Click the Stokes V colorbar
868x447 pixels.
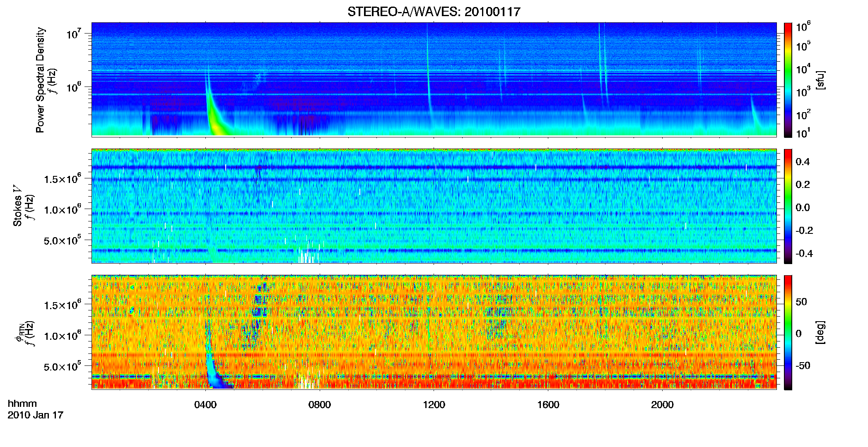click(x=788, y=206)
